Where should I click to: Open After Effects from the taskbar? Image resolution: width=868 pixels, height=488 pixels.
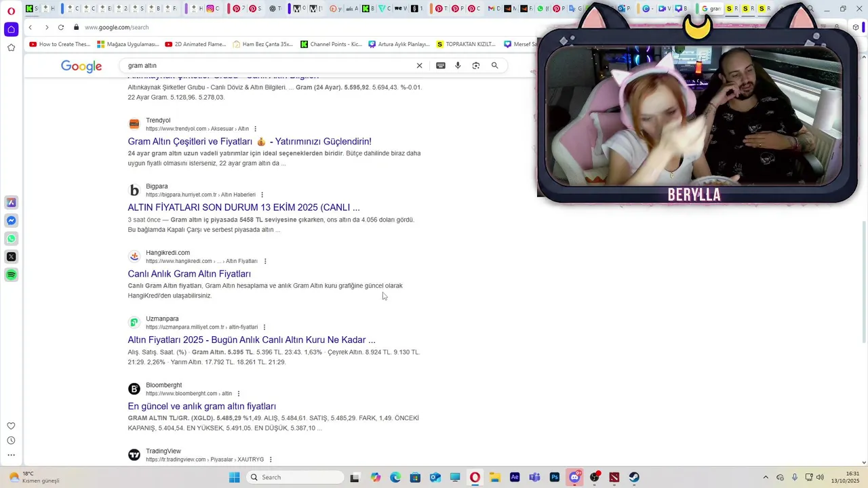(x=515, y=477)
